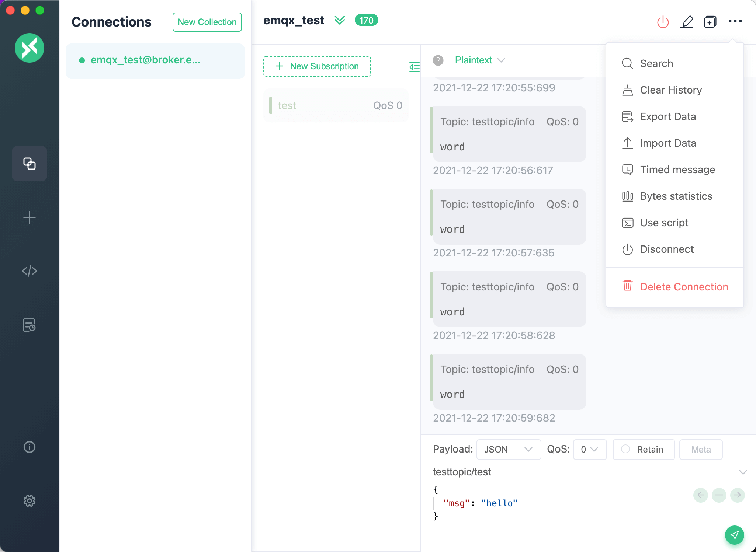
Task: Click the pencil edit connection icon
Action: (687, 22)
